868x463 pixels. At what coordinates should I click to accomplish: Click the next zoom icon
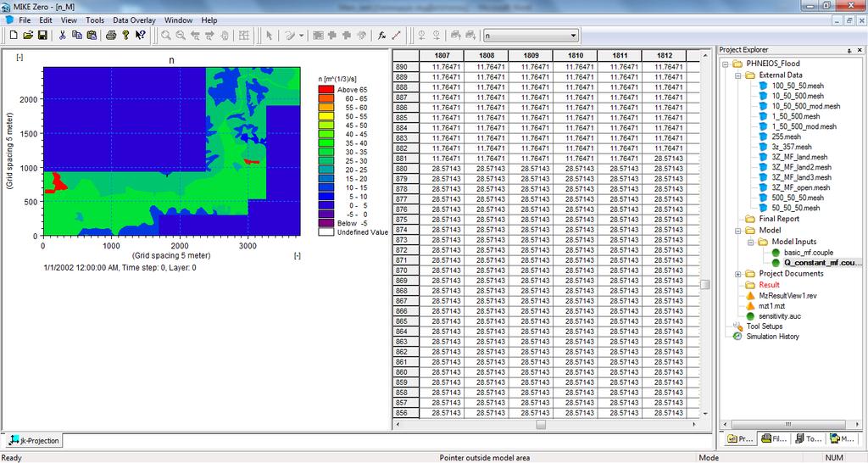click(x=210, y=35)
